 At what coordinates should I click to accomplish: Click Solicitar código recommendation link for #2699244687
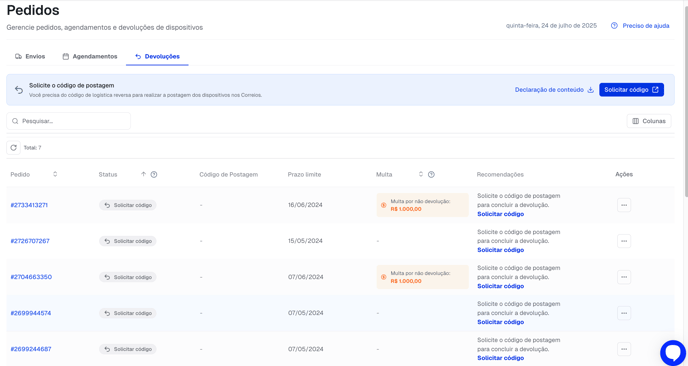coord(501,358)
